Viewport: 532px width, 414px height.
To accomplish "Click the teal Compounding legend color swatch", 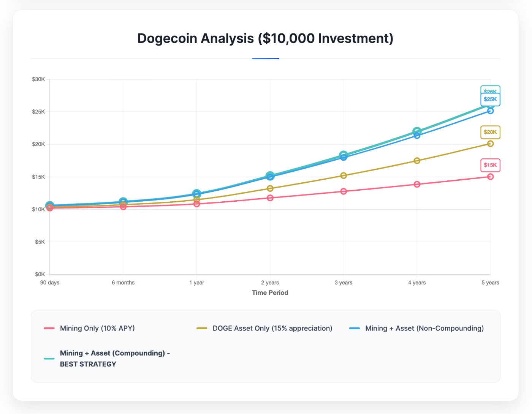I will click(49, 359).
